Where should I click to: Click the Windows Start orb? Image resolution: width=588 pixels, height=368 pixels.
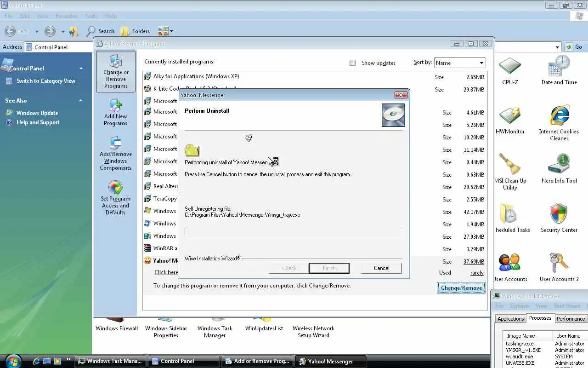(x=14, y=361)
